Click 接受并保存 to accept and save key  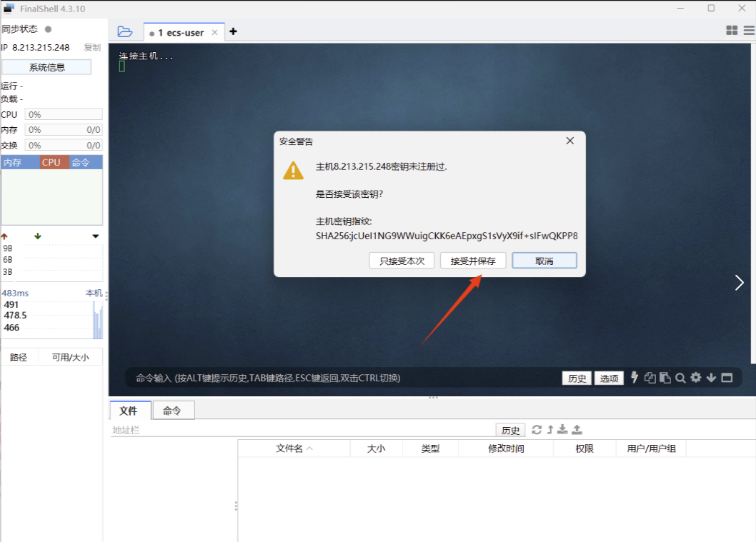pyautogui.click(x=473, y=261)
